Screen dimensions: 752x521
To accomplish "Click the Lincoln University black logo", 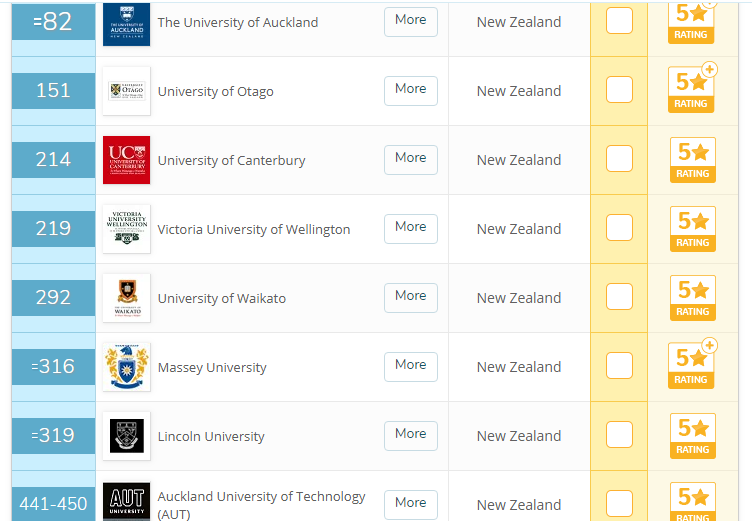I will pos(126,436).
